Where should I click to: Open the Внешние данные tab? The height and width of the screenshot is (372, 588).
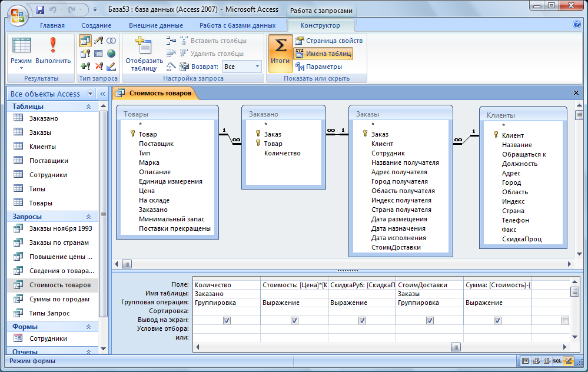click(x=156, y=25)
